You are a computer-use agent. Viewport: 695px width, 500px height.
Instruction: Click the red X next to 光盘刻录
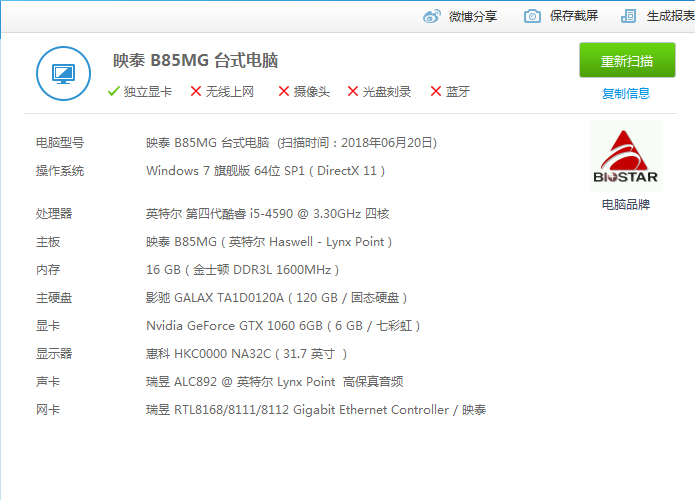[353, 91]
